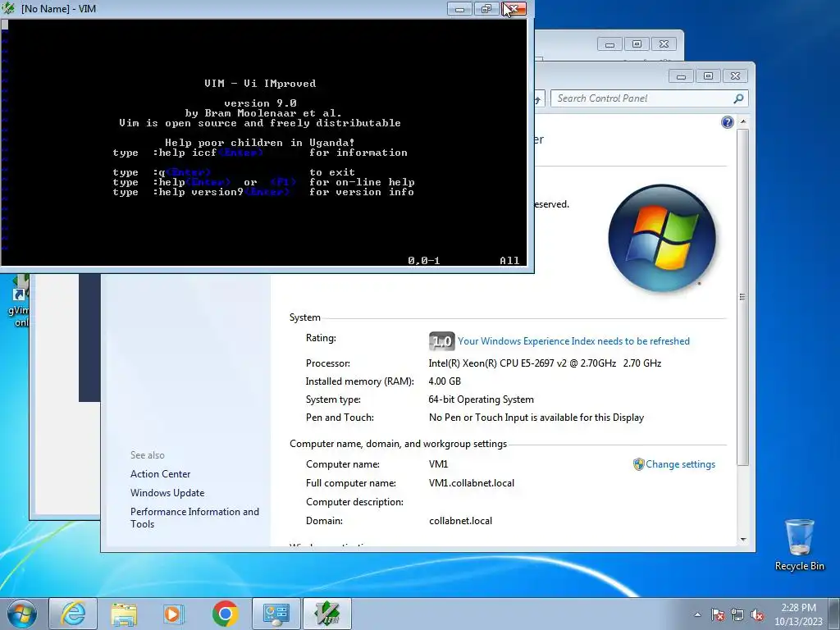Minimize the rearmost background window
The height and width of the screenshot is (630, 840).
[609, 44]
